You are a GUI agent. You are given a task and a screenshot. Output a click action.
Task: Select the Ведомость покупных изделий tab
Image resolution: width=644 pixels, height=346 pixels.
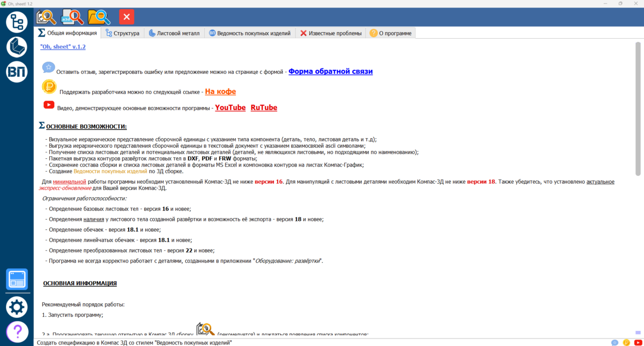click(x=250, y=33)
